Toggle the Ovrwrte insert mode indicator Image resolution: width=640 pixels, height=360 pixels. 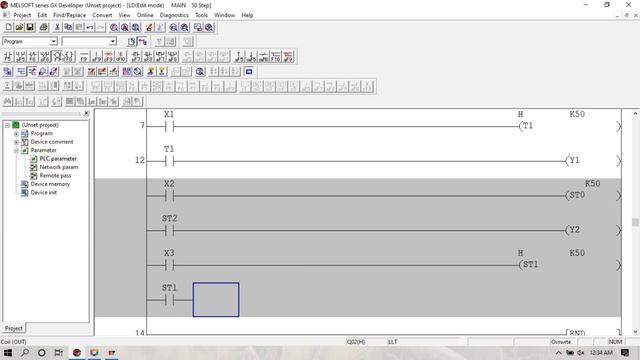[561, 342]
